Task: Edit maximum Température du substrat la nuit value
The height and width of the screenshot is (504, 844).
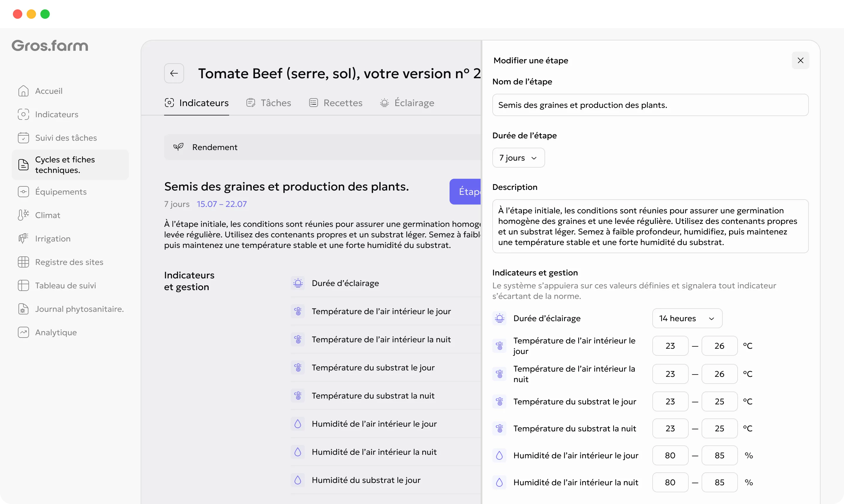Action: click(719, 429)
